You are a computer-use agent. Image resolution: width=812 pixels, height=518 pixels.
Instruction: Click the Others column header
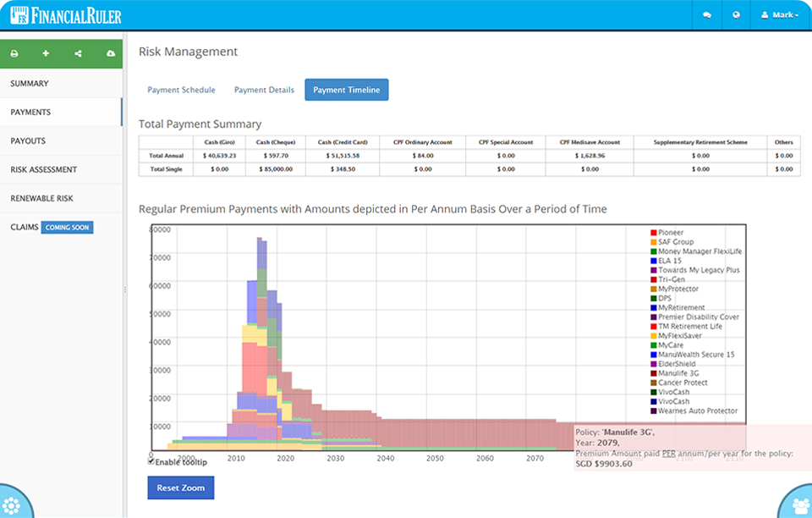coord(784,142)
